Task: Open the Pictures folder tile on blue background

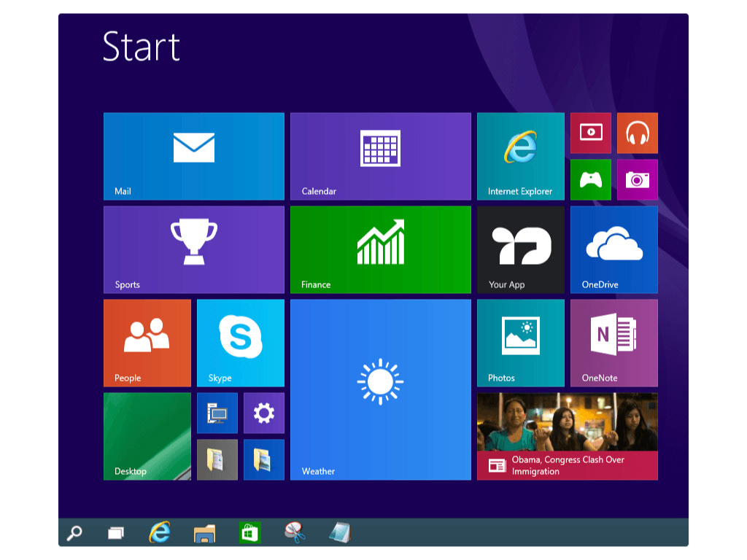Action: click(x=264, y=459)
